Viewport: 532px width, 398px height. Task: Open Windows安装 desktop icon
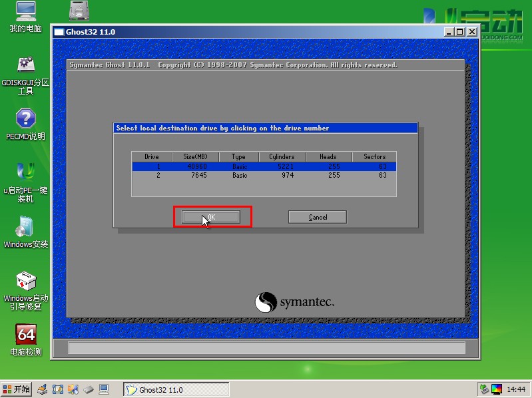pos(26,232)
